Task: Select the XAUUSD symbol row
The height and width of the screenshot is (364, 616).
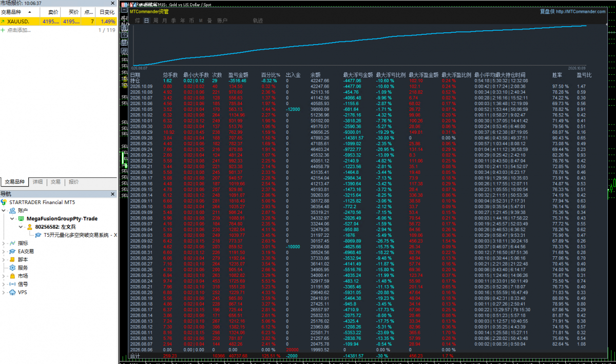Action: pyautogui.click(x=59, y=22)
